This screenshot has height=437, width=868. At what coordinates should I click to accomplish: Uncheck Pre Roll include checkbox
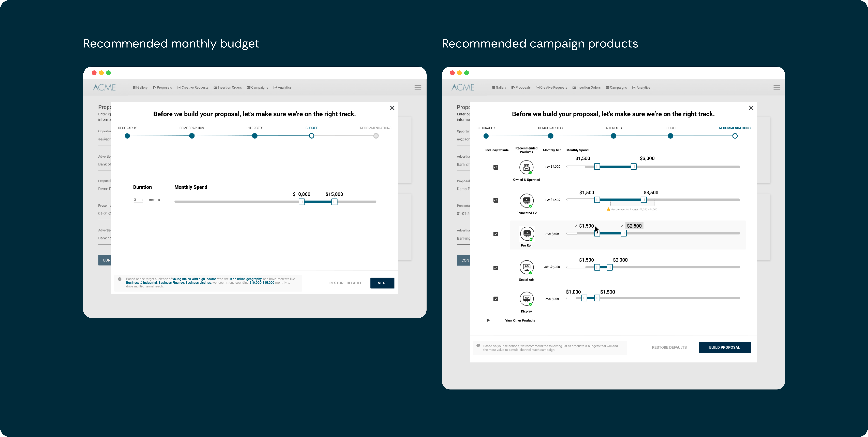[496, 234]
